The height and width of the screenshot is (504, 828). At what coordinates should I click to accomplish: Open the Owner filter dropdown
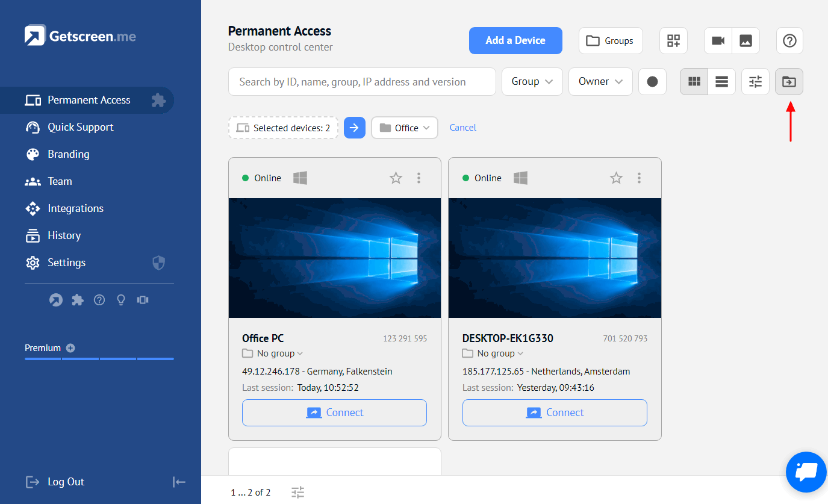click(x=600, y=82)
